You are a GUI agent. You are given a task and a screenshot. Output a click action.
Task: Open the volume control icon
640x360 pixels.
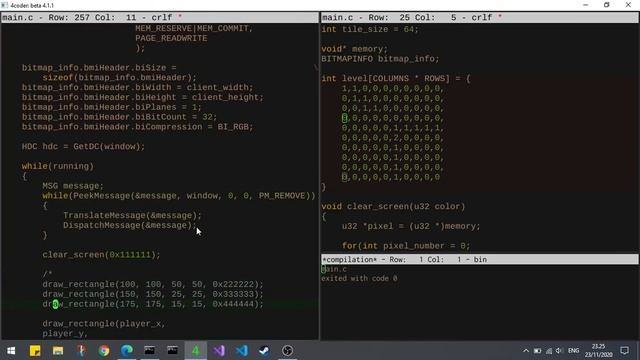click(559, 351)
